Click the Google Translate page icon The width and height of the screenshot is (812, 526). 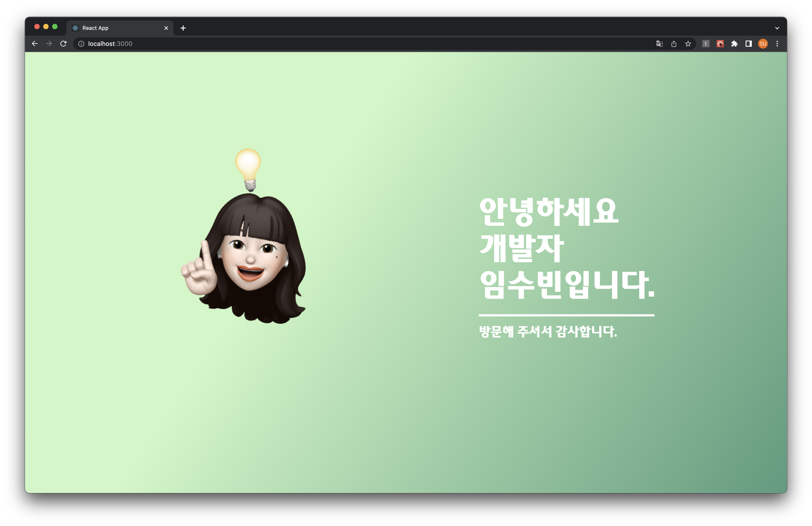(659, 44)
